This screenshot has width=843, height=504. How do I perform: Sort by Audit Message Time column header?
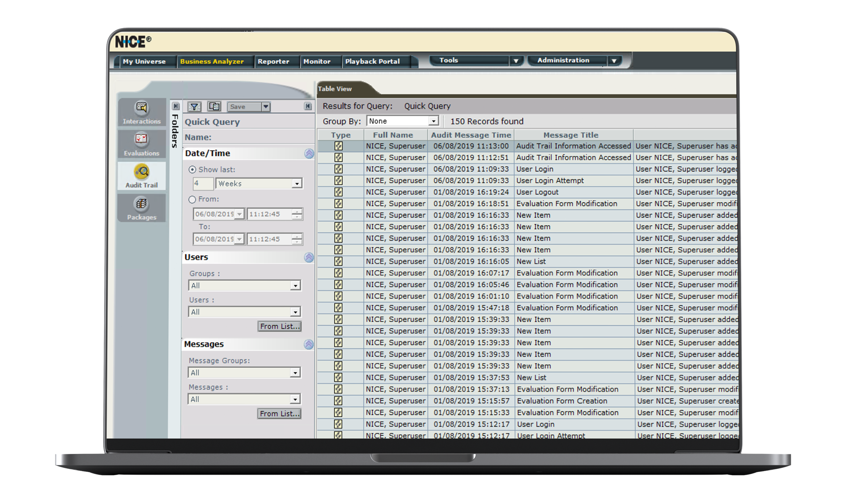471,135
